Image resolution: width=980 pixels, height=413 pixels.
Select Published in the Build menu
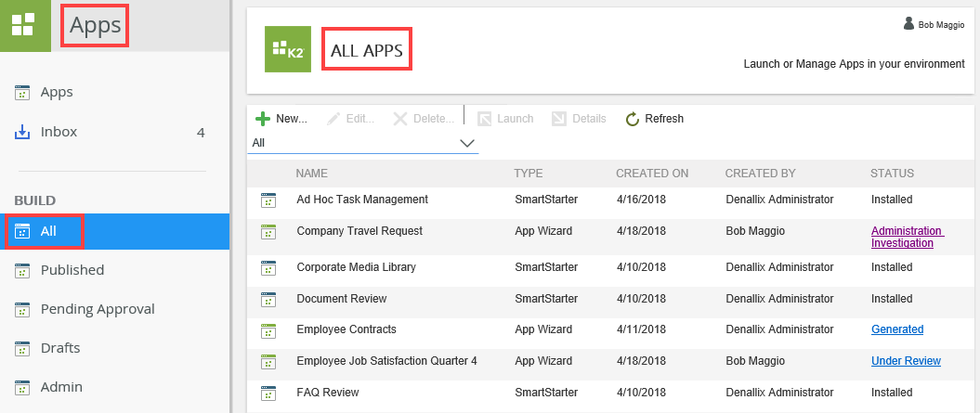72,270
